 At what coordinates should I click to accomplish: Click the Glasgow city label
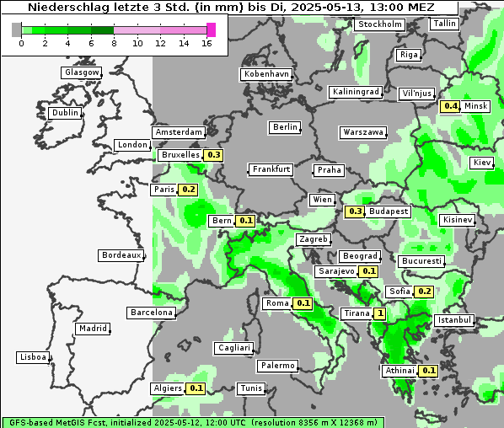click(82, 72)
